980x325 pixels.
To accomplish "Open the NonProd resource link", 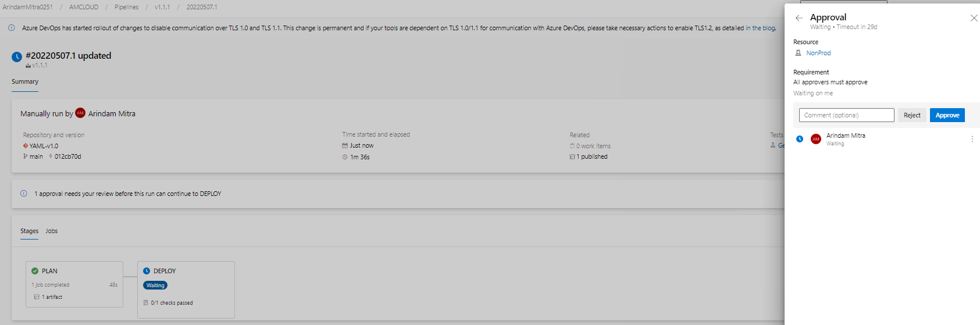I will coord(818,53).
